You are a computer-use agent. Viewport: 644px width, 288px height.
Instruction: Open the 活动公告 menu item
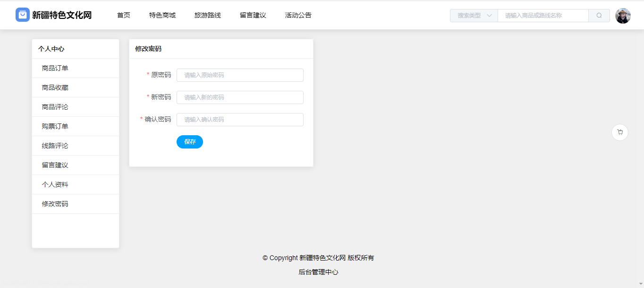click(x=298, y=15)
